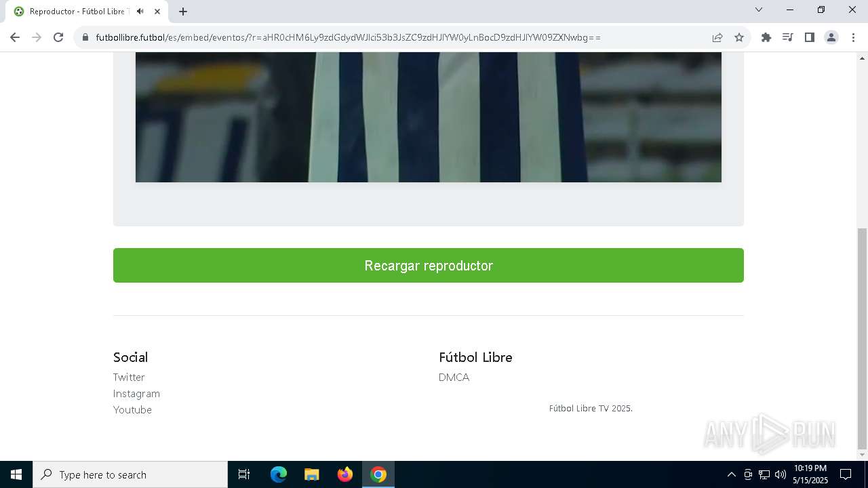The width and height of the screenshot is (868, 488).
Task: Open the Windows Start menu
Action: 16,474
